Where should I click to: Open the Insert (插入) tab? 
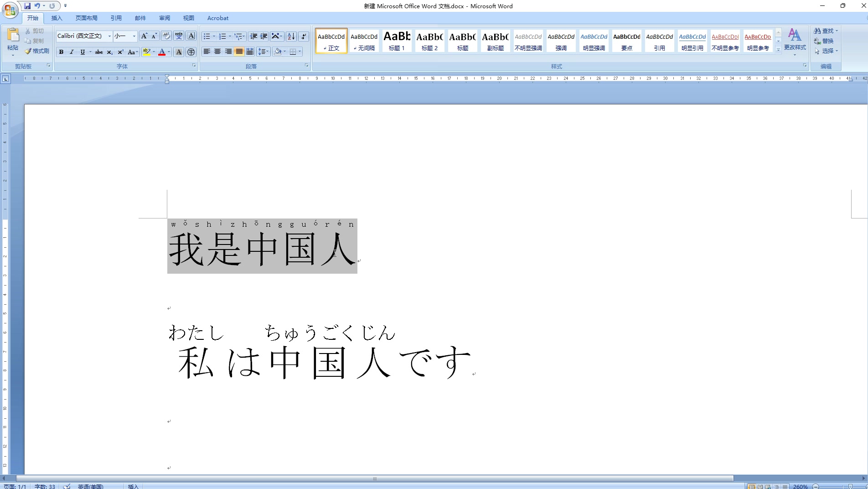(57, 18)
